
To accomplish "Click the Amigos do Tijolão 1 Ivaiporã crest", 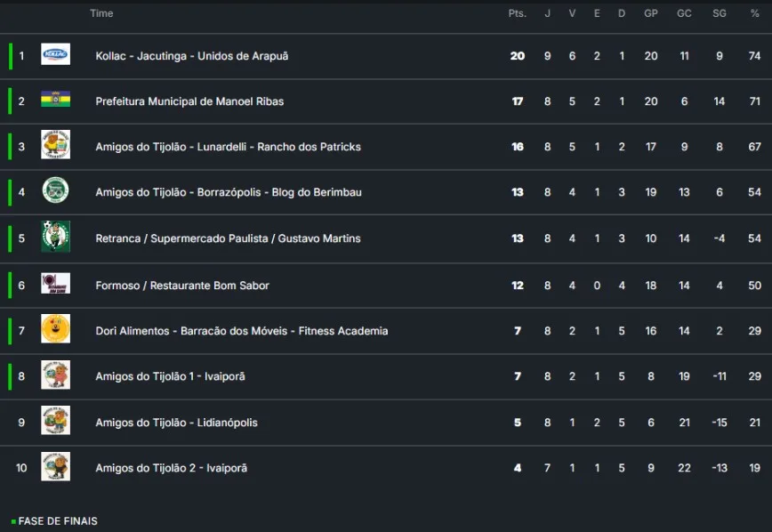I will [x=55, y=375].
